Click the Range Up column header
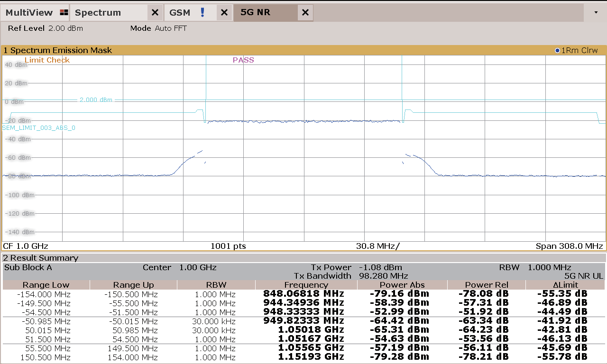This screenshot has width=607, height=364. pyautogui.click(x=133, y=285)
